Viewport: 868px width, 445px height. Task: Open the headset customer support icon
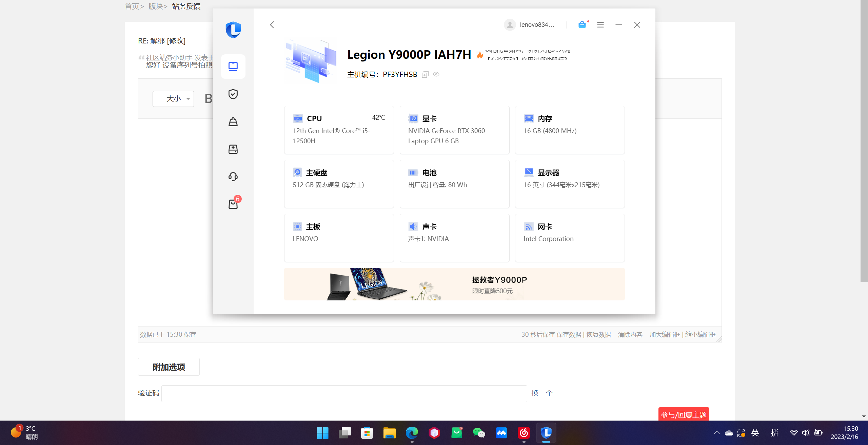pos(233,177)
